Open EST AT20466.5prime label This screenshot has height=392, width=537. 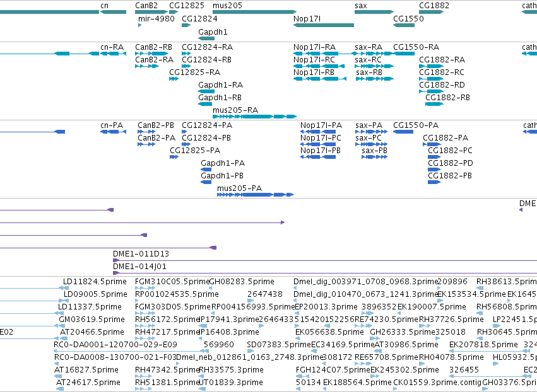[x=92, y=332]
